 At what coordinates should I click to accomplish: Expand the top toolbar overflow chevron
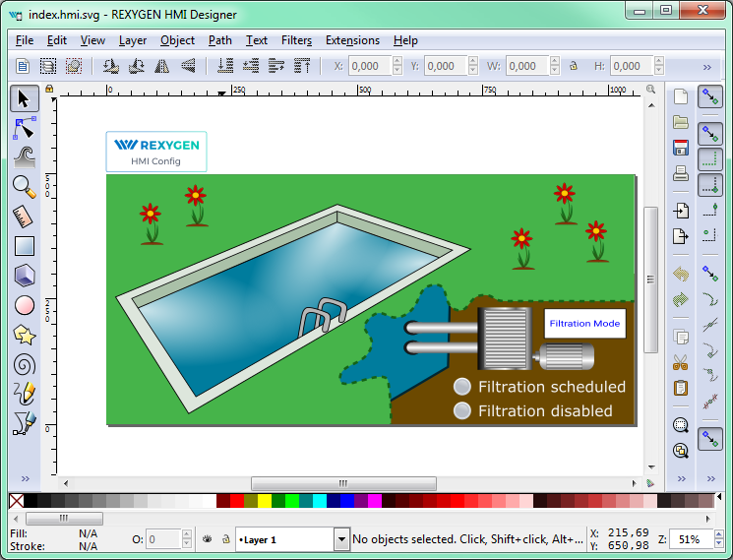tap(707, 67)
